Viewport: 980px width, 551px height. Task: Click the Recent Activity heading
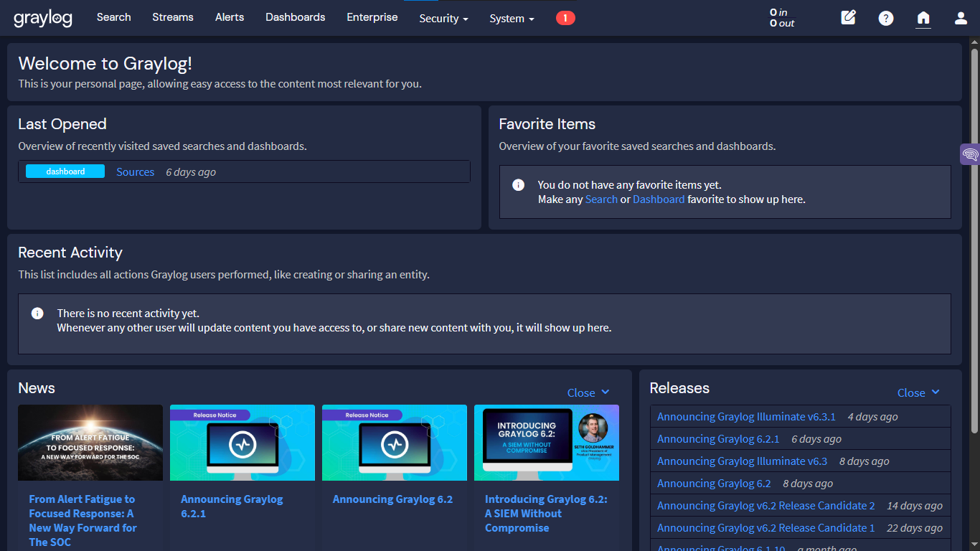pos(70,253)
